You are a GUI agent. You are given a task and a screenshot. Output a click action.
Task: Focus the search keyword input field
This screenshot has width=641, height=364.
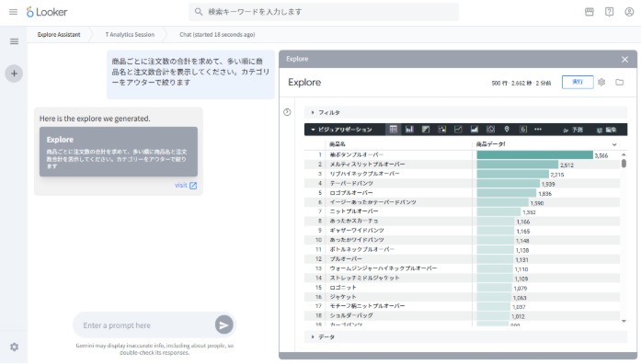pyautogui.click(x=324, y=12)
